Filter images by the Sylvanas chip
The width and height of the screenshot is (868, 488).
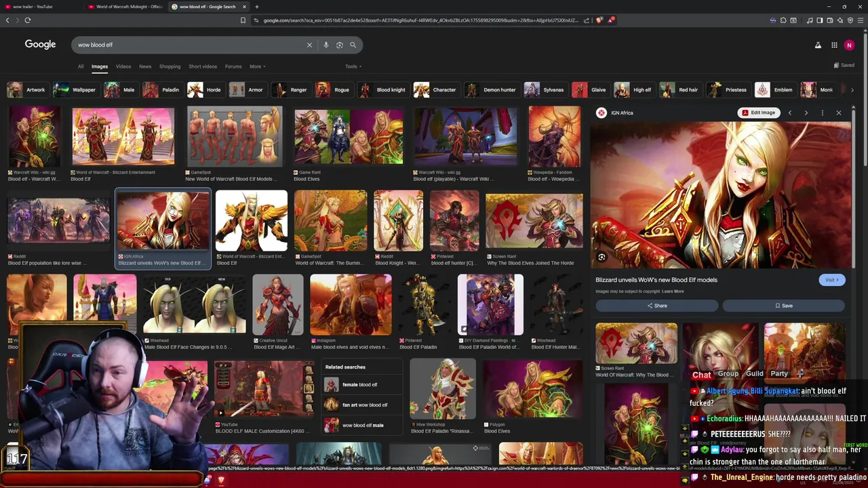click(545, 89)
